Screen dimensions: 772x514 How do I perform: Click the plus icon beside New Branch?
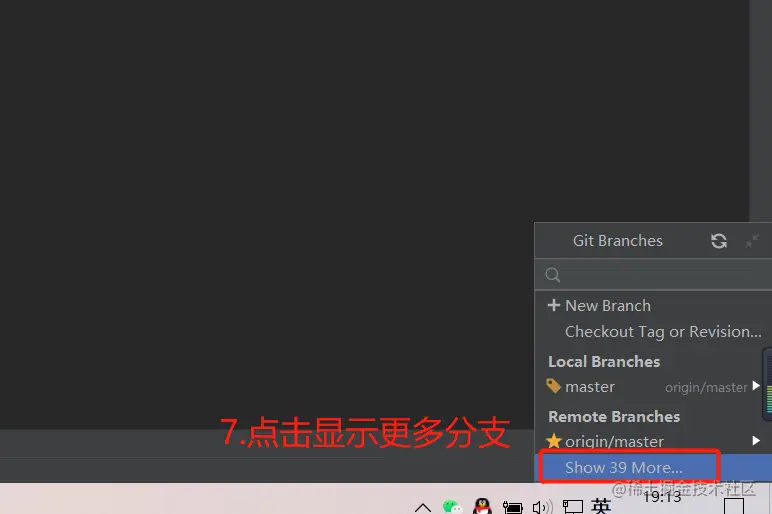click(x=553, y=305)
